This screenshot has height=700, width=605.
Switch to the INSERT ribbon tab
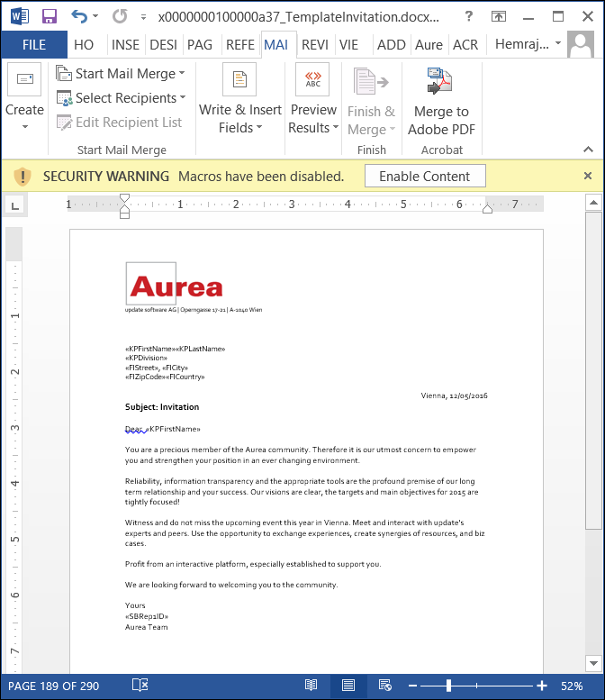pyautogui.click(x=125, y=45)
